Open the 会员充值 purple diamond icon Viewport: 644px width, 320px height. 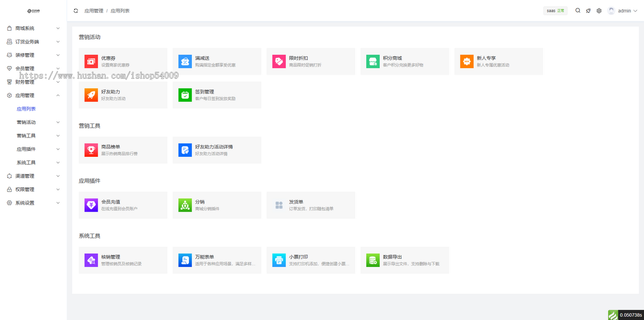point(91,205)
